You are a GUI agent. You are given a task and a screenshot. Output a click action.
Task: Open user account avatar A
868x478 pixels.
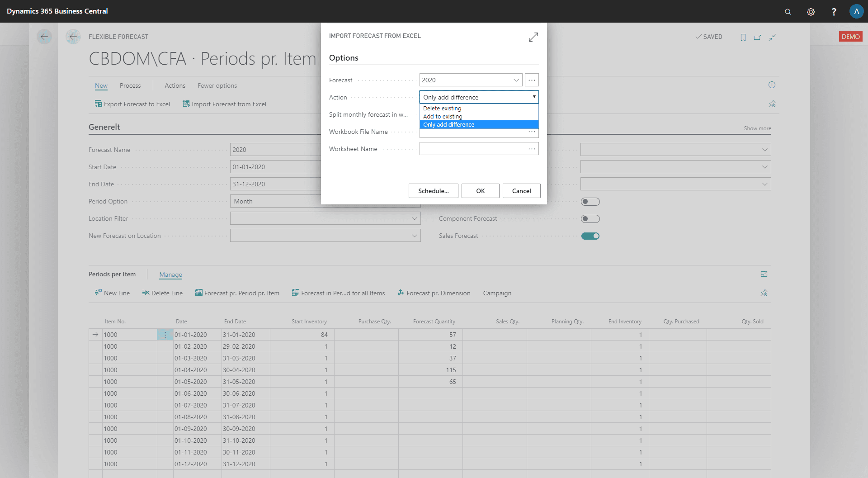pyautogui.click(x=856, y=11)
